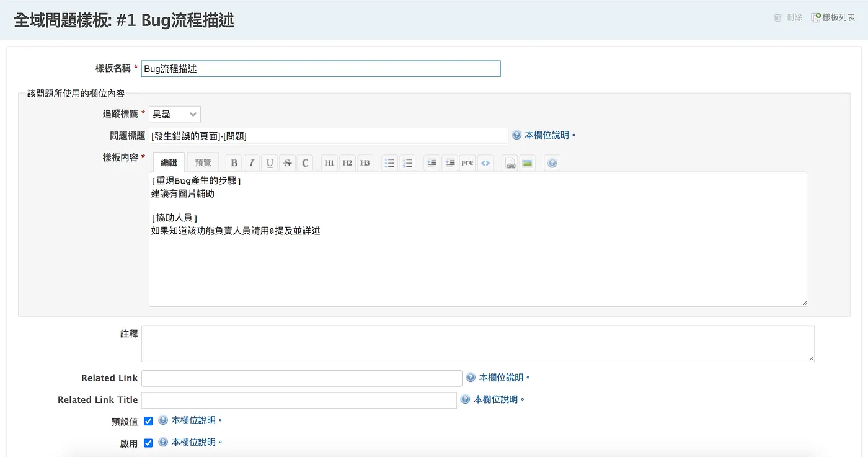Toggle the 啟用 checkbox
The height and width of the screenshot is (457, 868).
[148, 443]
